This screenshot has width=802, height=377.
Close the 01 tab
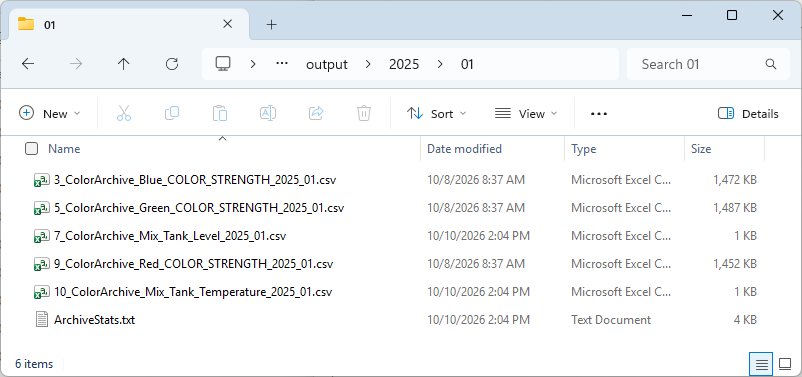coord(228,24)
